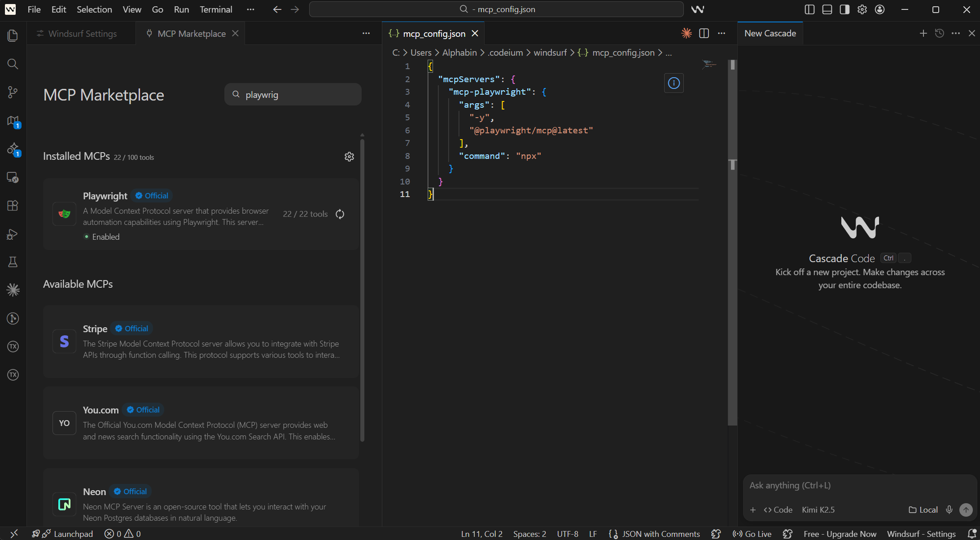The image size is (980, 540).
Task: Toggle the secondary side bar layout
Action: pyautogui.click(x=844, y=9)
